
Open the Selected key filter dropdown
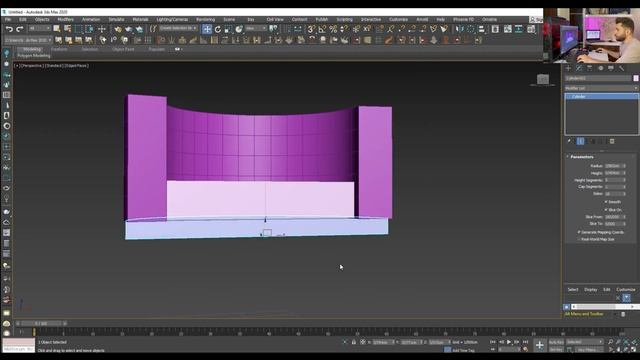click(x=584, y=342)
